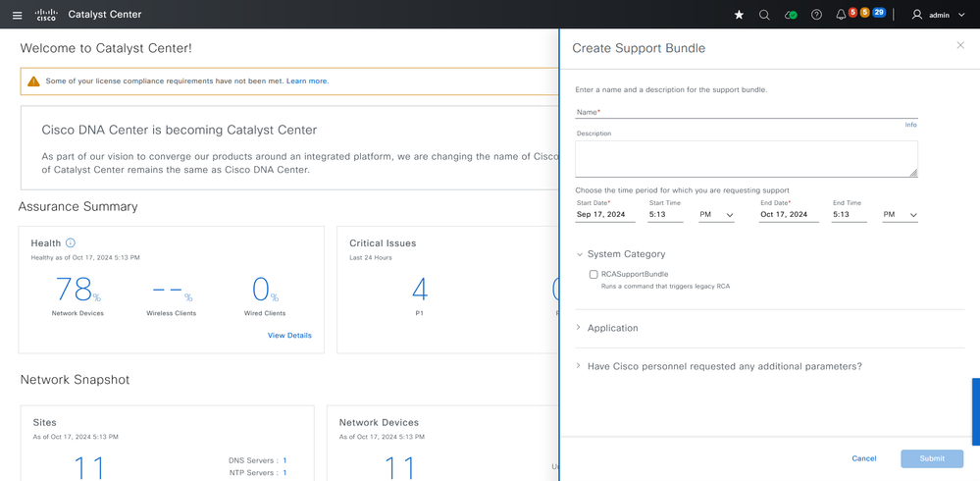The width and height of the screenshot is (980, 481).
Task: Click the admin user profile icon
Action: pos(917,15)
